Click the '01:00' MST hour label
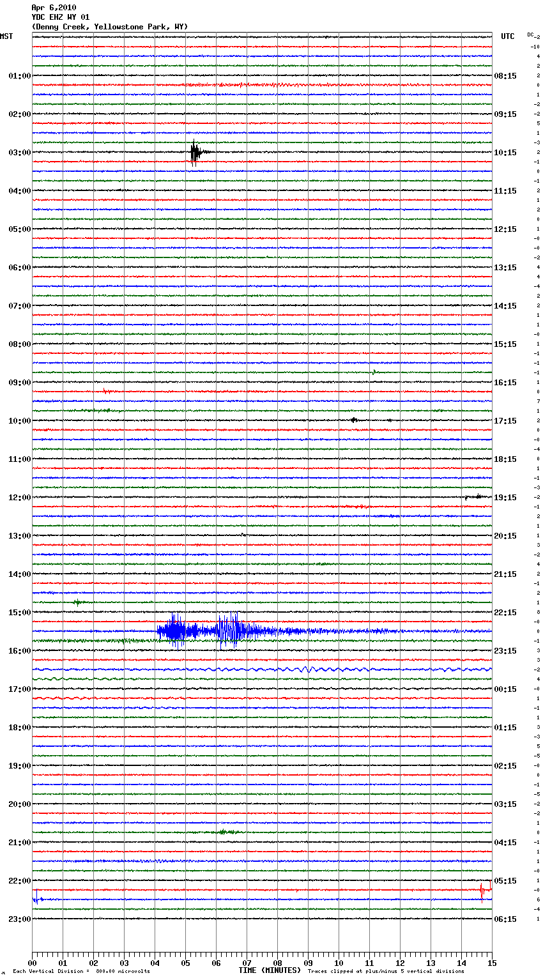Viewport: 543px width, 980px height. (19, 76)
